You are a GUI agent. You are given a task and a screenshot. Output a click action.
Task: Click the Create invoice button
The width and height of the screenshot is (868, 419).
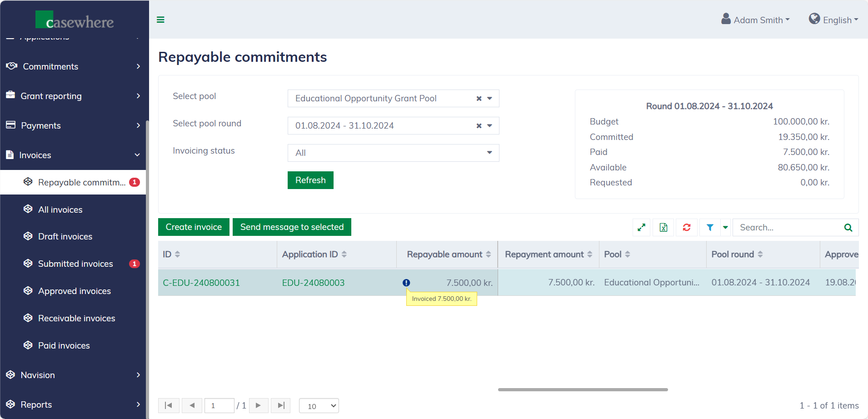point(194,227)
